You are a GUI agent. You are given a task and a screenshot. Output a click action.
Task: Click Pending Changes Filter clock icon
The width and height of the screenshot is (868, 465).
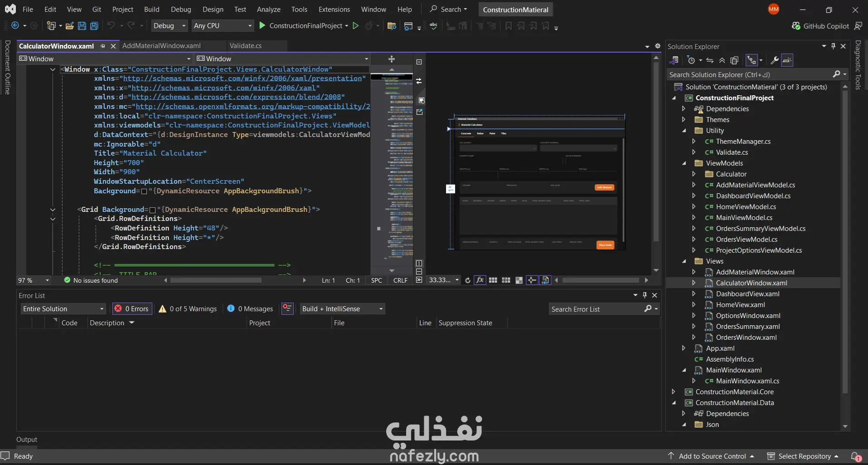click(691, 60)
